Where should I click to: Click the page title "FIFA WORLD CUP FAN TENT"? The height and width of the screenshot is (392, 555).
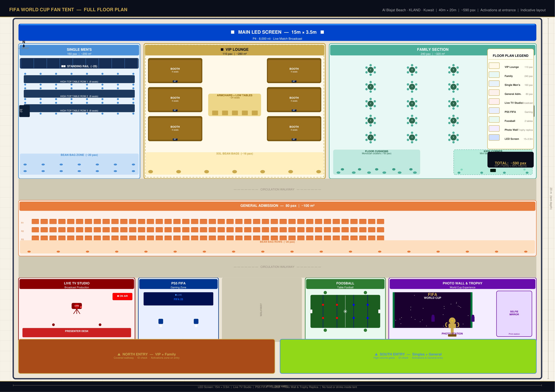[42, 10]
